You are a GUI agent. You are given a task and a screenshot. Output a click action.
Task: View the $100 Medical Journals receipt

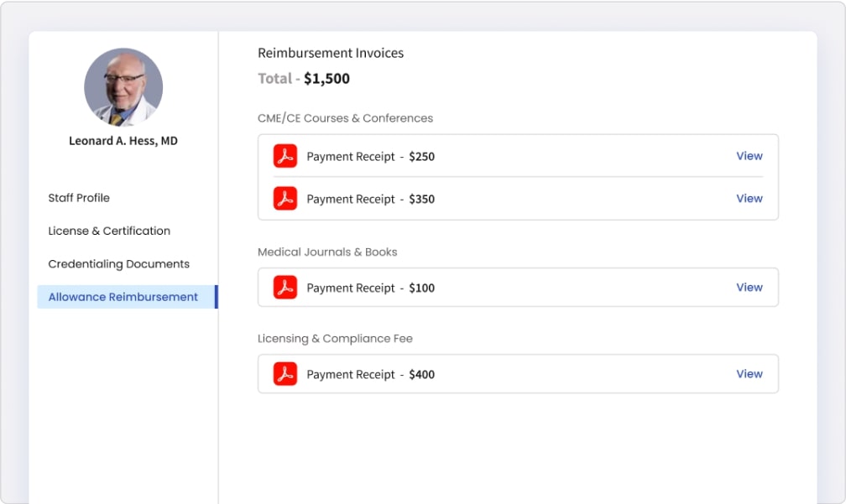(x=749, y=288)
